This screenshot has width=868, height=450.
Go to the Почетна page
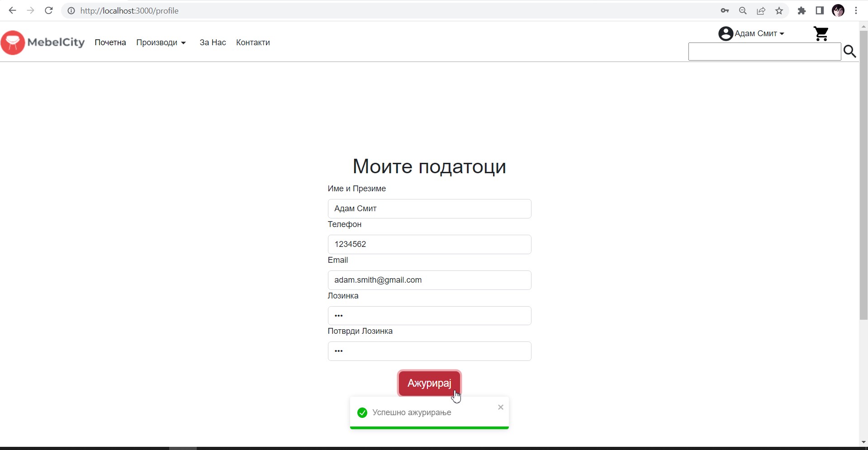(x=110, y=43)
